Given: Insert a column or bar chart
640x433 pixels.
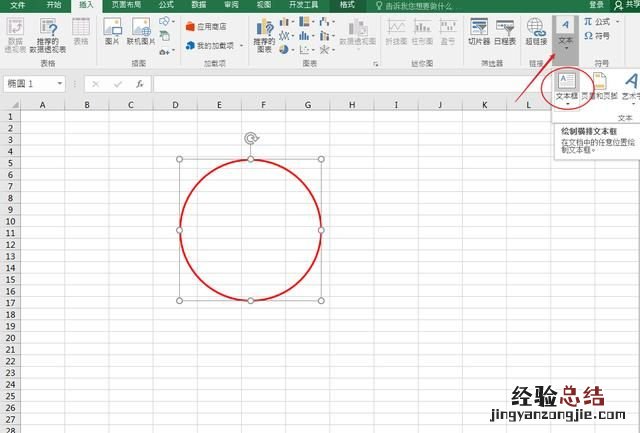Looking at the screenshot, I should [x=284, y=22].
